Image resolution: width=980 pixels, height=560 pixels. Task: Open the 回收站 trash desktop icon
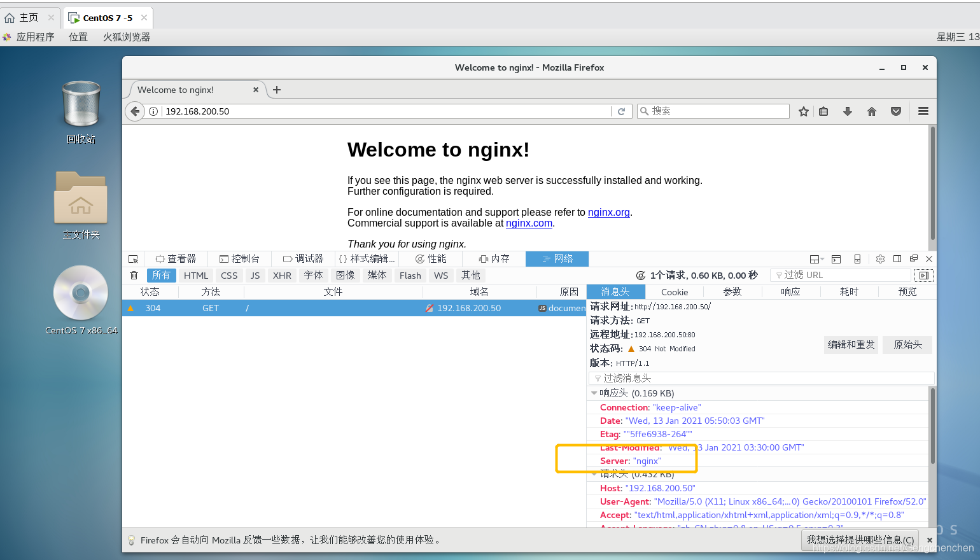click(x=81, y=112)
